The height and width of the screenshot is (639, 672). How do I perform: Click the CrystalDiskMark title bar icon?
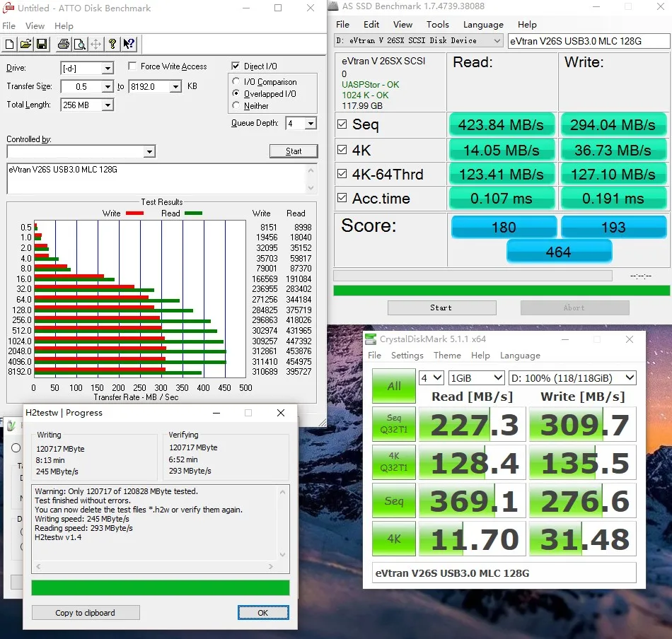370,339
